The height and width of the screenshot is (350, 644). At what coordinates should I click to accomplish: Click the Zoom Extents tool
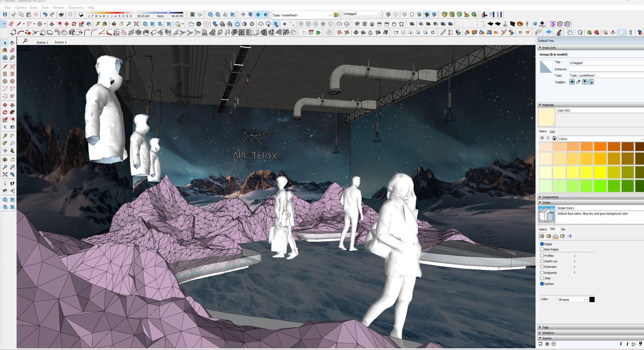pyautogui.click(x=5, y=174)
